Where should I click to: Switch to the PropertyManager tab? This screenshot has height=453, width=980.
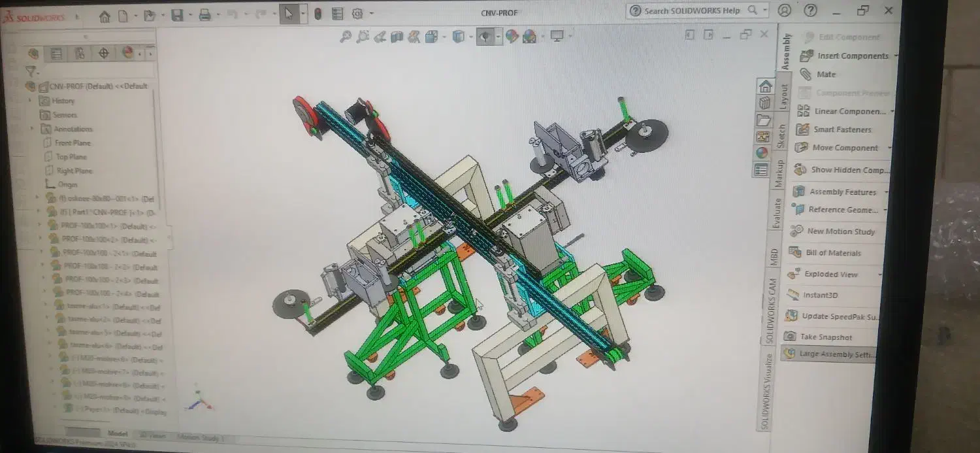(57, 54)
